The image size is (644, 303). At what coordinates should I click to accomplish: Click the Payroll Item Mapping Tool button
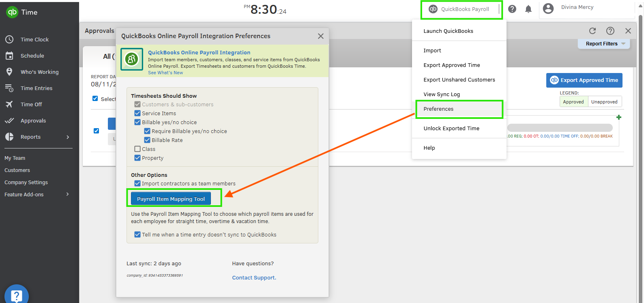tap(171, 199)
